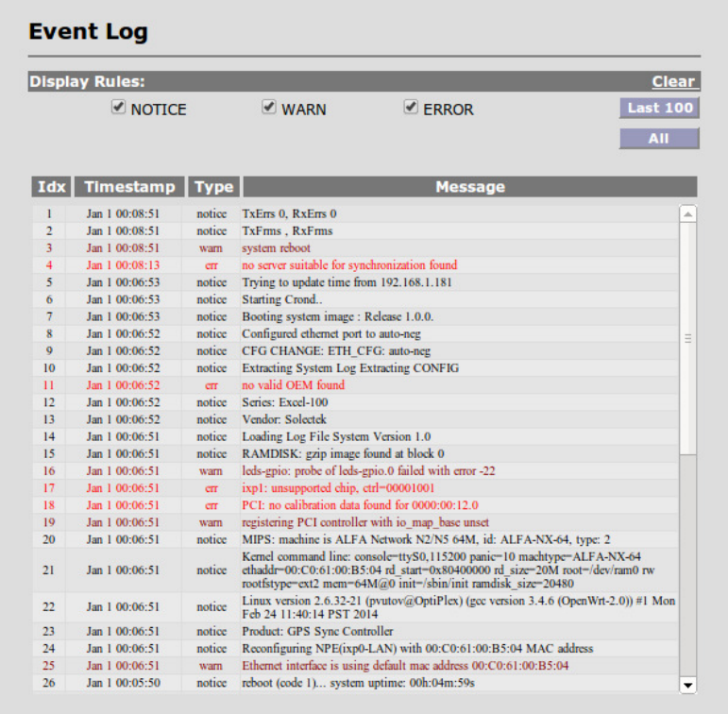728x714 pixels.
Task: Click index number 11
Action: tap(49, 385)
